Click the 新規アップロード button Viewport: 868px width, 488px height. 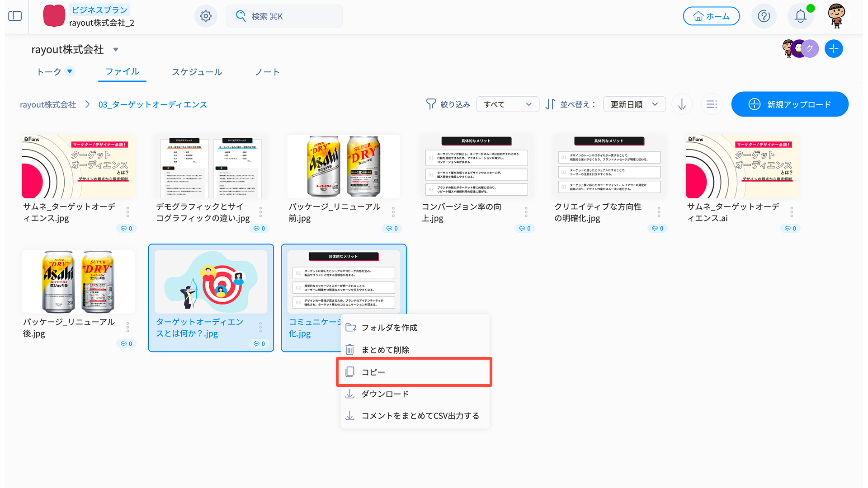pos(789,104)
